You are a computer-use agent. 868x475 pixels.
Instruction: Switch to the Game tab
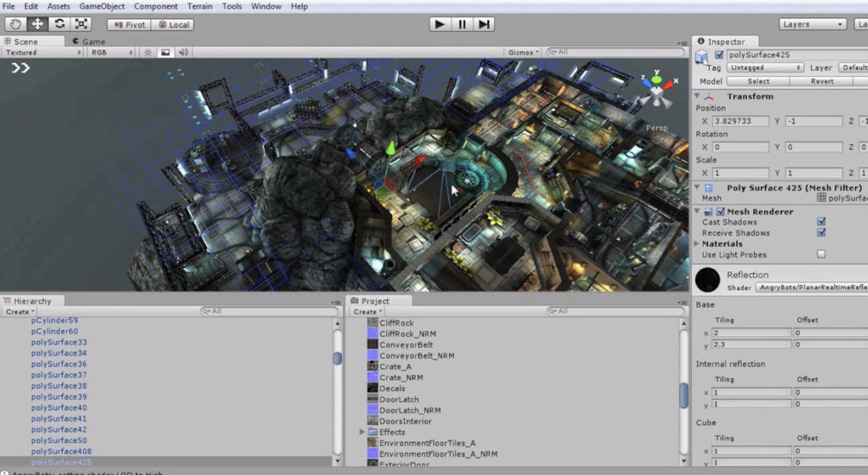click(x=89, y=41)
